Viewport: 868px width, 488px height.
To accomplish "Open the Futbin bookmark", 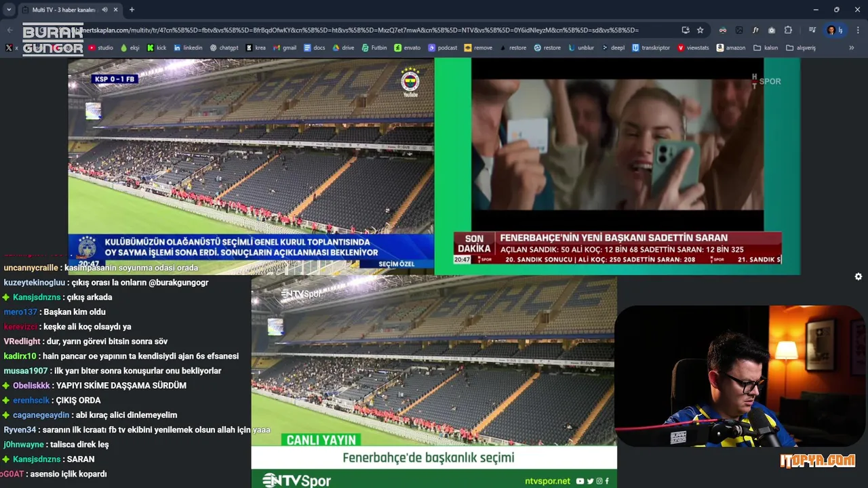I will pos(374,48).
